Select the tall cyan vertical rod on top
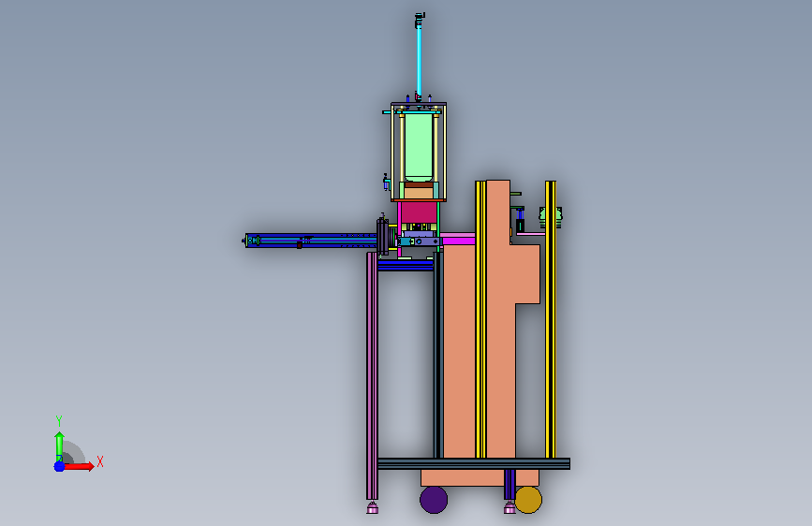The image size is (812, 526). (x=419, y=62)
